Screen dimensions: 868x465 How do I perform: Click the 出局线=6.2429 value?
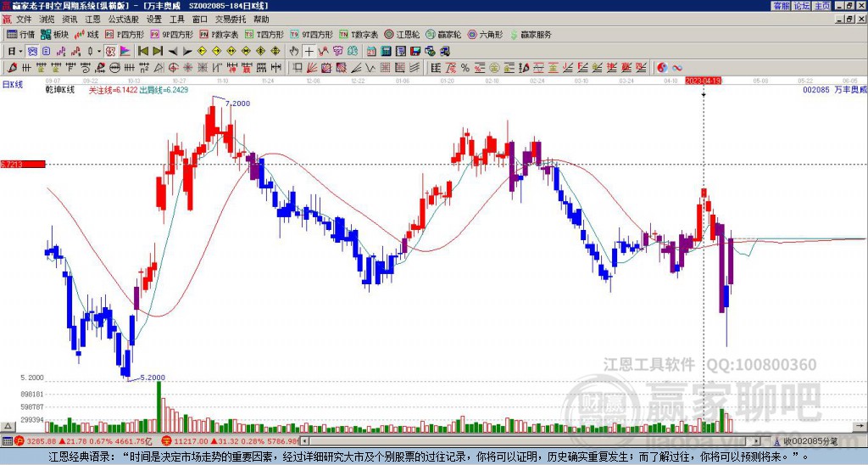click(164, 90)
